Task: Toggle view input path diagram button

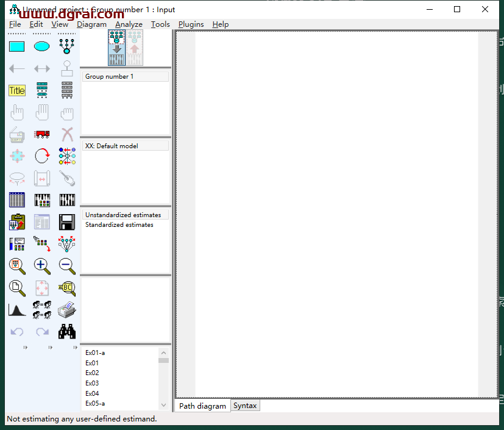Action: click(116, 48)
